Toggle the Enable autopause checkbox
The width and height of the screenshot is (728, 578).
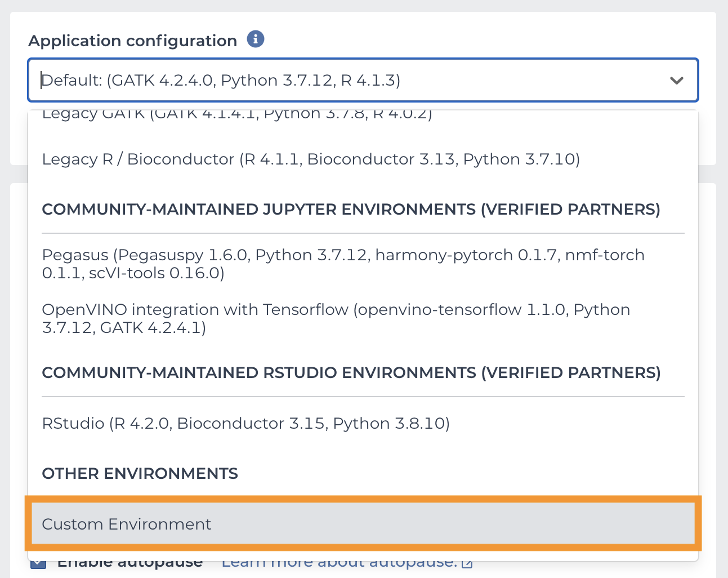point(38,563)
